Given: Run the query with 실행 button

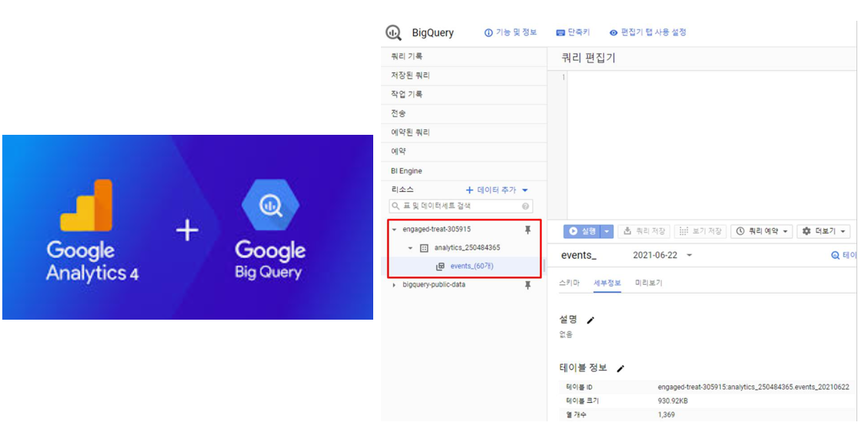Looking at the screenshot, I should (583, 231).
